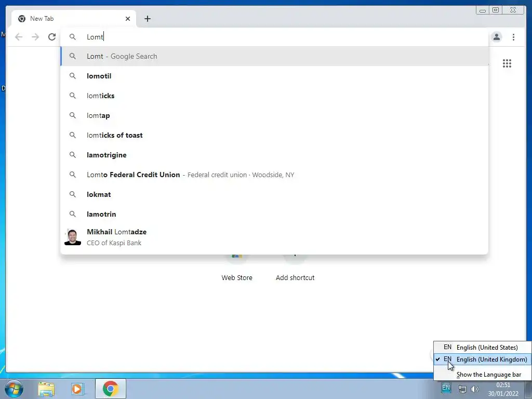
Task: Open the Chrome three-dot menu
Action: tap(513, 37)
